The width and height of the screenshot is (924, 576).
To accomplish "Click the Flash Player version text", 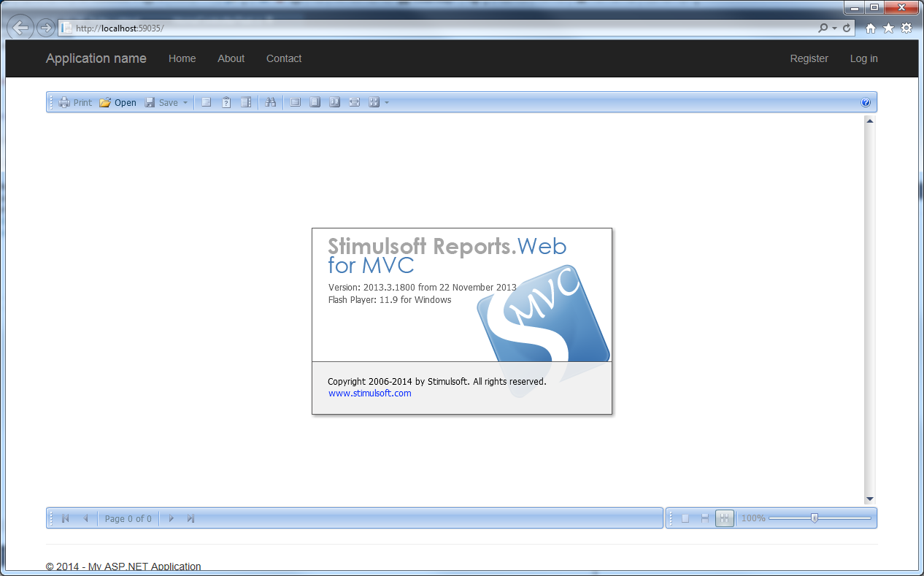I will pyautogui.click(x=390, y=300).
